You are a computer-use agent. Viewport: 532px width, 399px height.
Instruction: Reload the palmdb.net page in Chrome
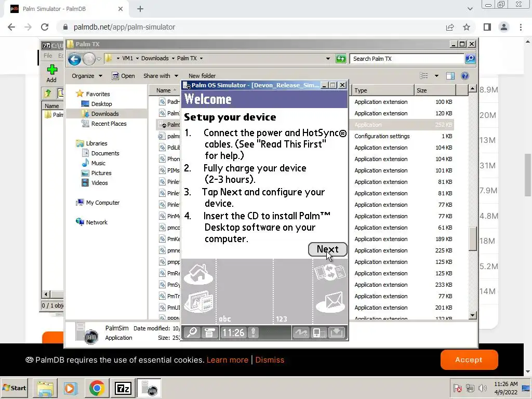tap(45, 27)
